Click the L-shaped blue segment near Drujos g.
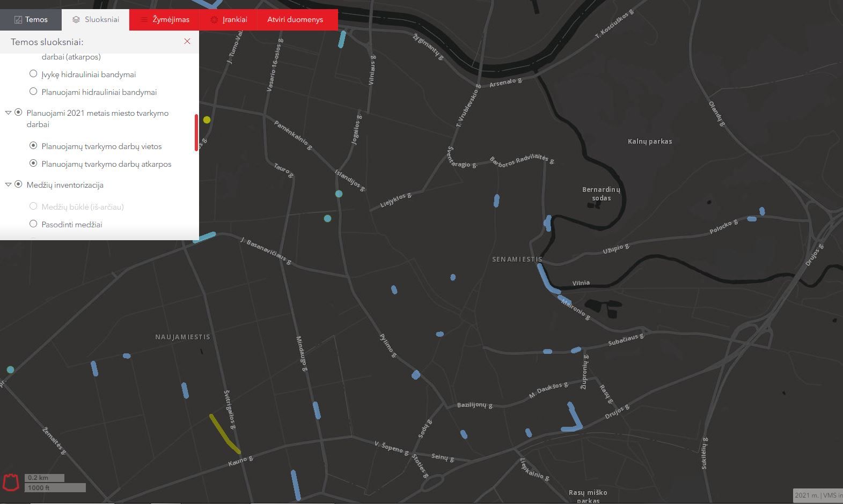The image size is (843, 504). click(574, 419)
